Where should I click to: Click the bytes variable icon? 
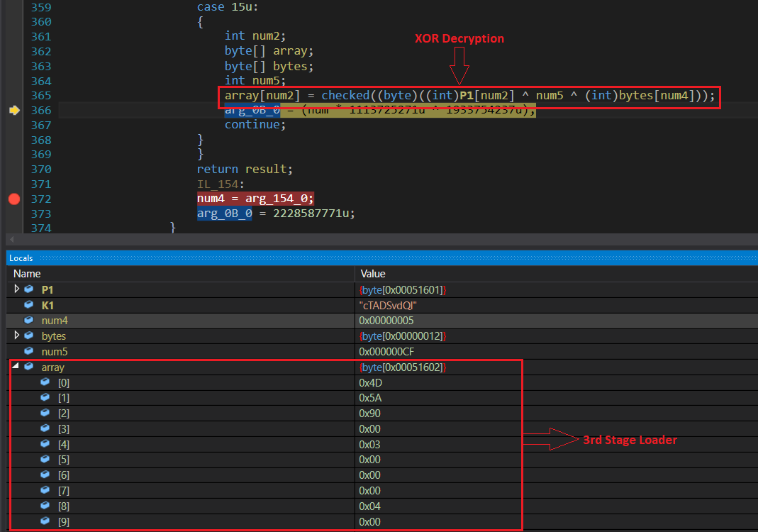point(29,335)
